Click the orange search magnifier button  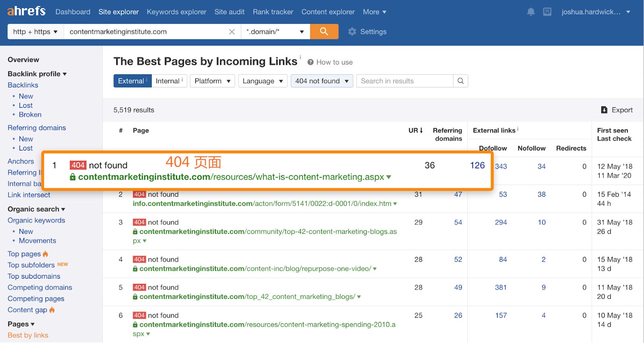(x=324, y=31)
